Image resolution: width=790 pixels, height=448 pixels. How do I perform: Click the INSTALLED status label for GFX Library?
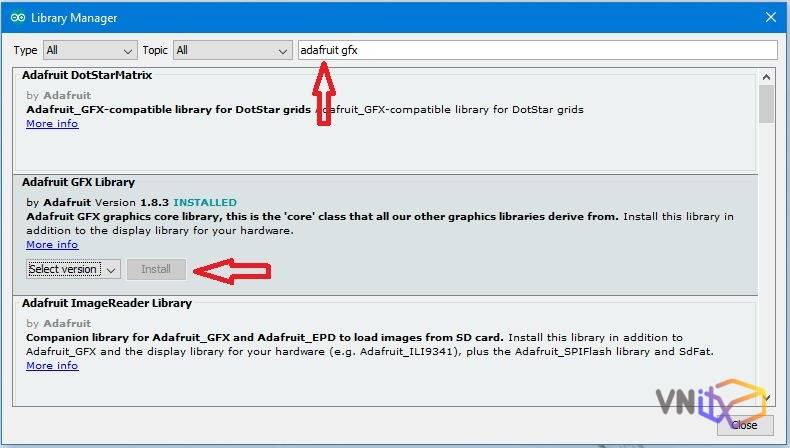[x=205, y=202]
